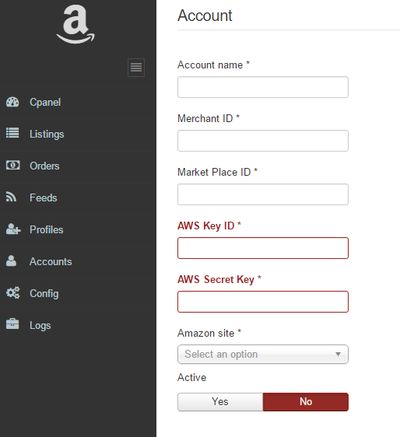The width and height of the screenshot is (400, 437).
Task: Collapse sidebar using the hamburger menu icon
Action: (x=136, y=67)
